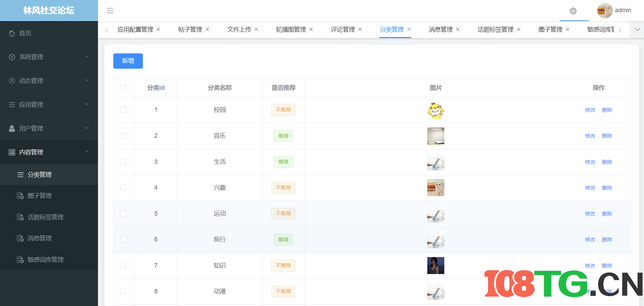Image resolution: width=644 pixels, height=306 pixels.
Task: Check the select-all checkbox in table header
Action: click(x=123, y=87)
